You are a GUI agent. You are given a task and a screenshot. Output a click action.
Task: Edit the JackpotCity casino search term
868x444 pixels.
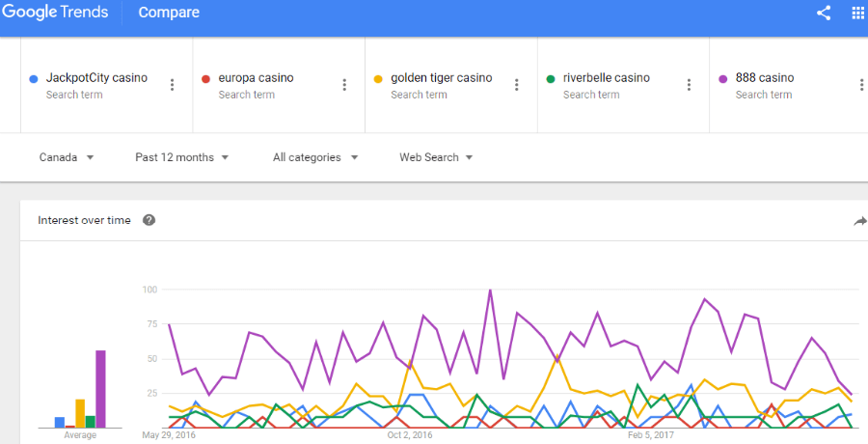pyautogui.click(x=96, y=78)
